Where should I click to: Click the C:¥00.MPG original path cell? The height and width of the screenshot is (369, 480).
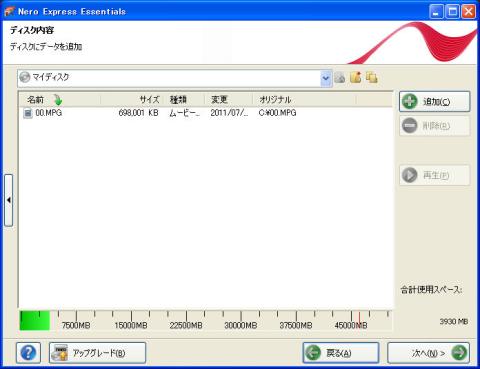point(277,113)
